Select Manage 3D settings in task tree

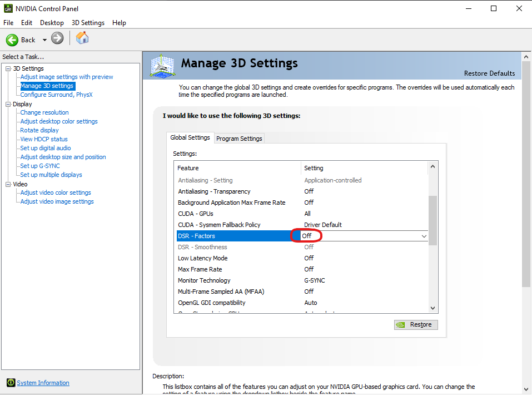click(x=47, y=86)
